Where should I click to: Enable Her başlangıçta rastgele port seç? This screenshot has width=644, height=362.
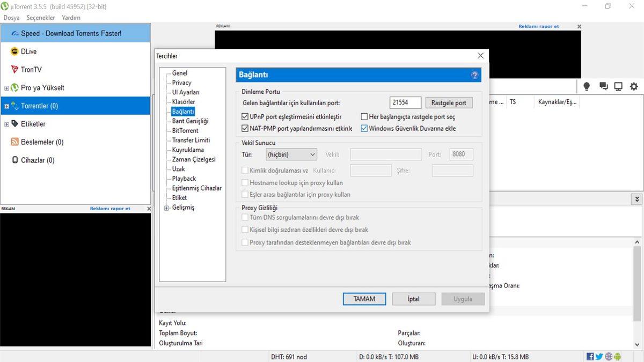tap(364, 116)
